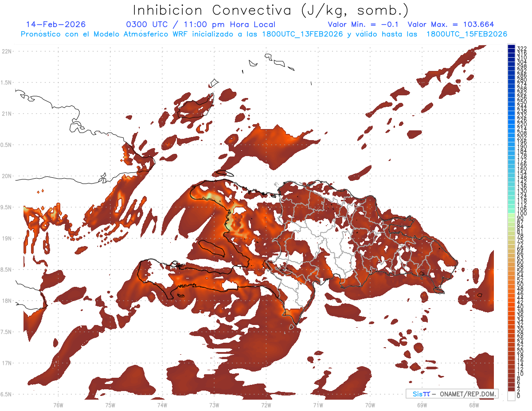Screen dimensions: 532x411
Task: Click the '1.5N' latitude label
Action: pos(6,82)
